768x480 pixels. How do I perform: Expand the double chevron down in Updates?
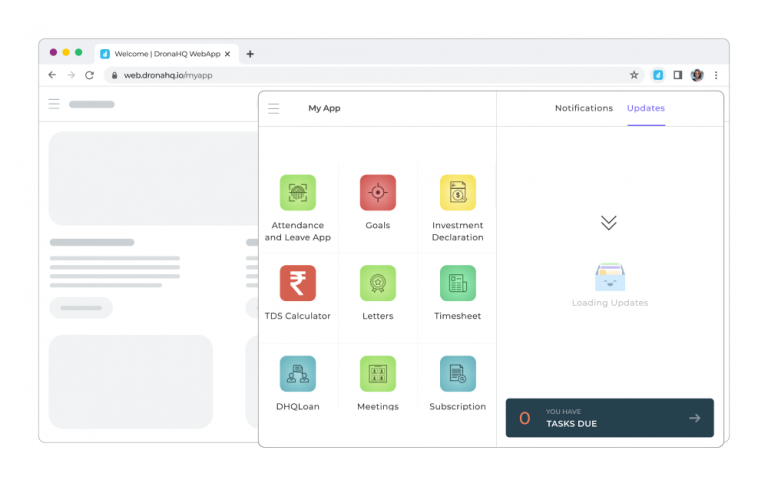click(609, 223)
